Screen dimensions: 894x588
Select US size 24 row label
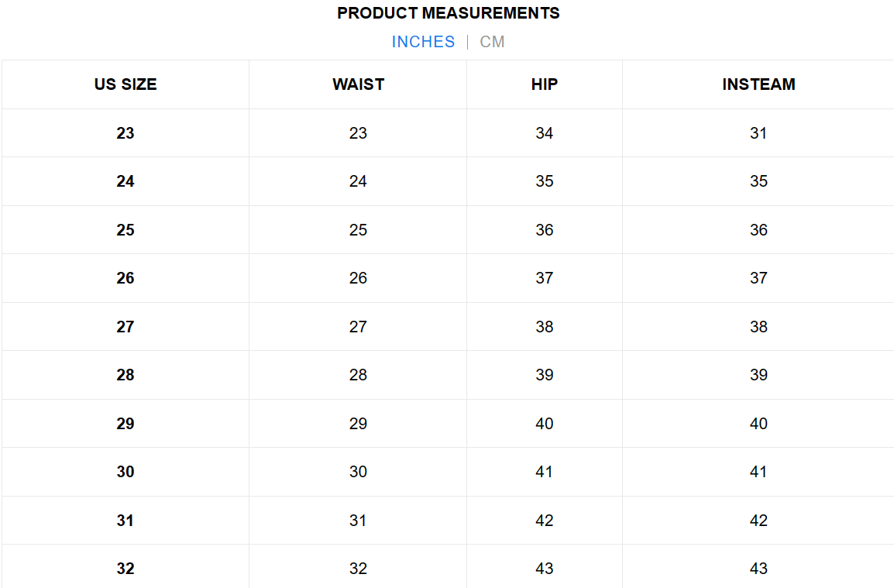tap(126, 181)
